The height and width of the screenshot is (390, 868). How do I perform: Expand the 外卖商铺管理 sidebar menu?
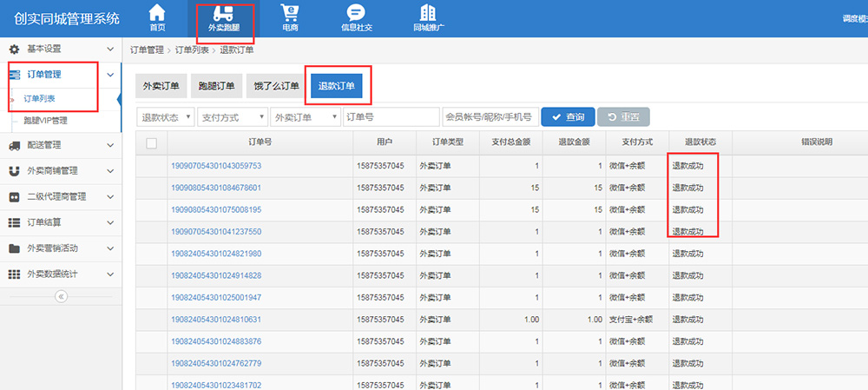(x=61, y=171)
